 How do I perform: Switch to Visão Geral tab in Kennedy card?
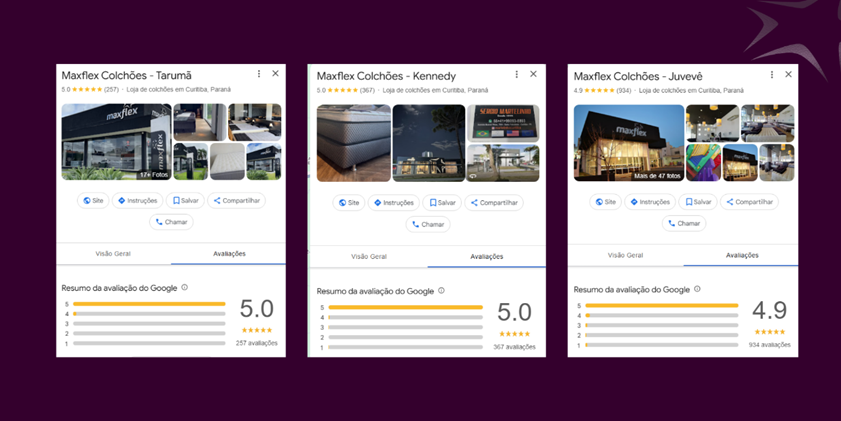369,256
